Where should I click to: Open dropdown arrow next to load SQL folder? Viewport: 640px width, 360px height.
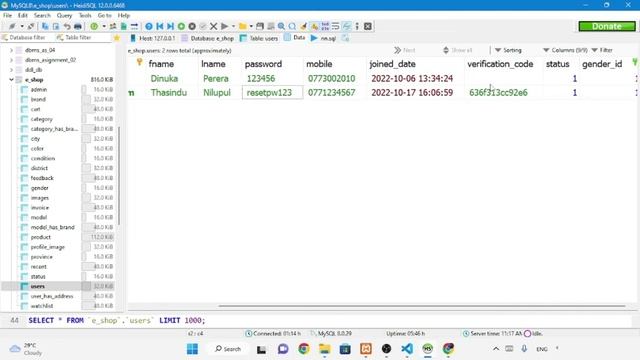[251, 27]
